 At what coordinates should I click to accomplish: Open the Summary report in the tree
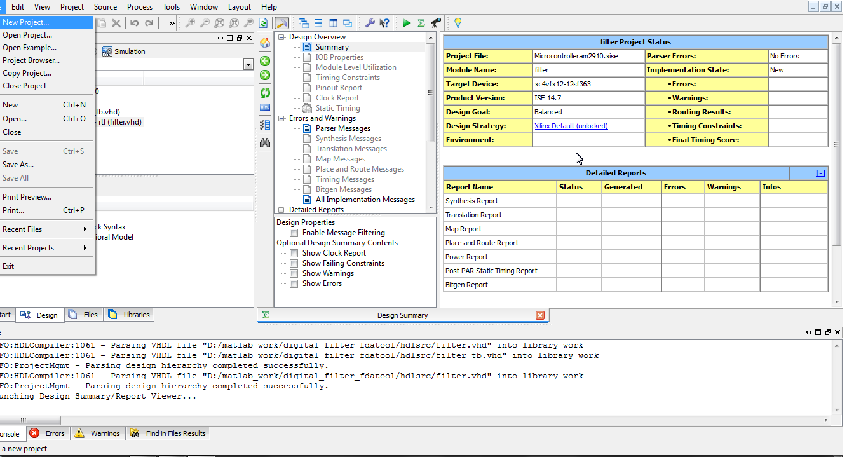(x=332, y=47)
